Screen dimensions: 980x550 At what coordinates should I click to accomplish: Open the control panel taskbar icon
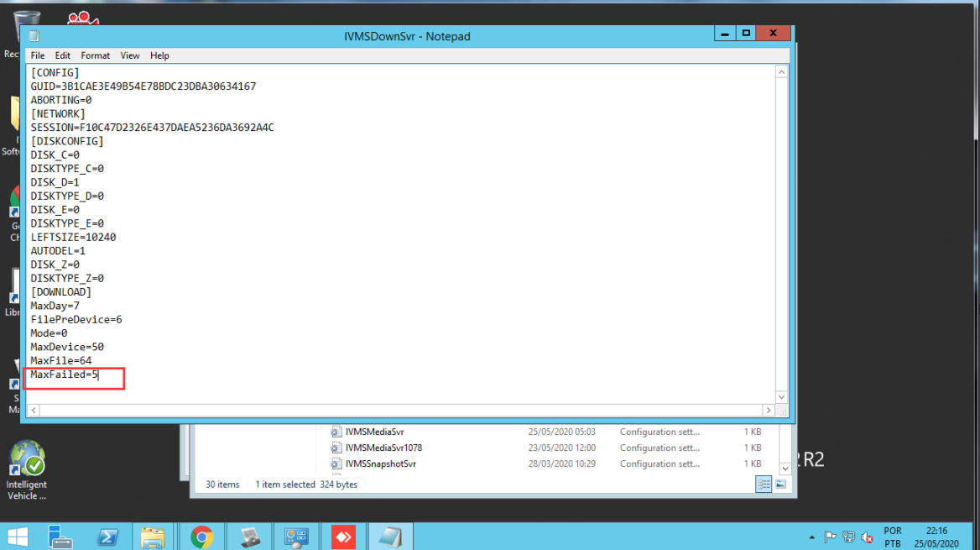(x=296, y=537)
